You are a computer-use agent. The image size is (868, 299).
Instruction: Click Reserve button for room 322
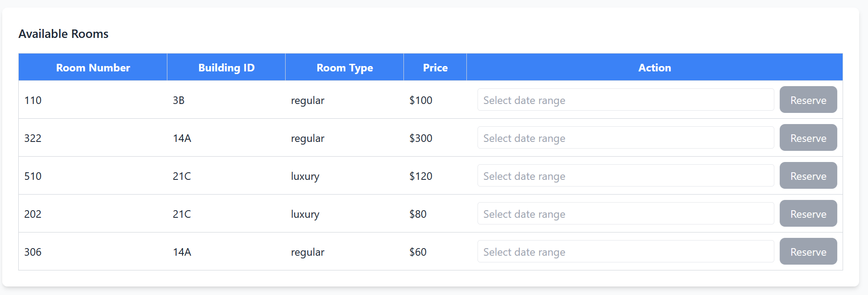click(x=808, y=138)
